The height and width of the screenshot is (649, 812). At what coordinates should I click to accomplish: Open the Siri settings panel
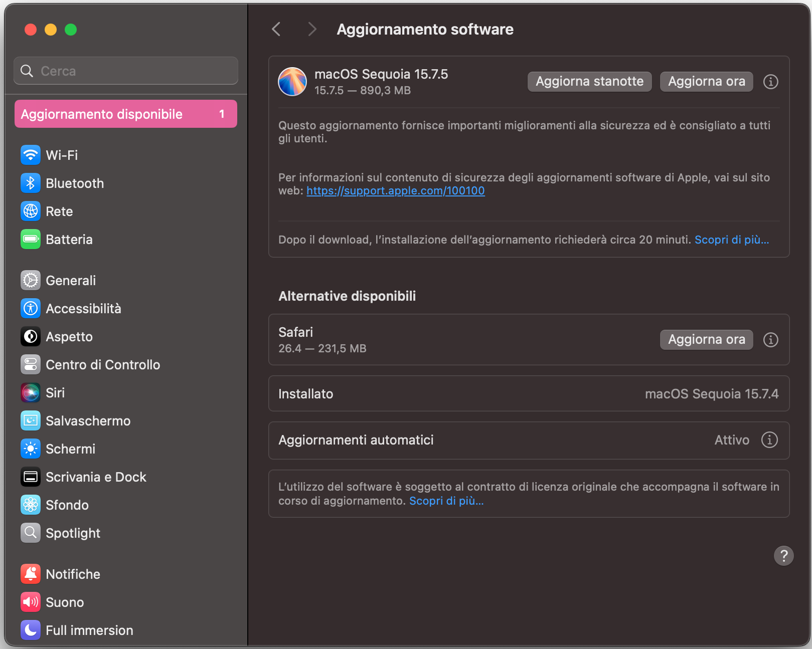(x=55, y=392)
